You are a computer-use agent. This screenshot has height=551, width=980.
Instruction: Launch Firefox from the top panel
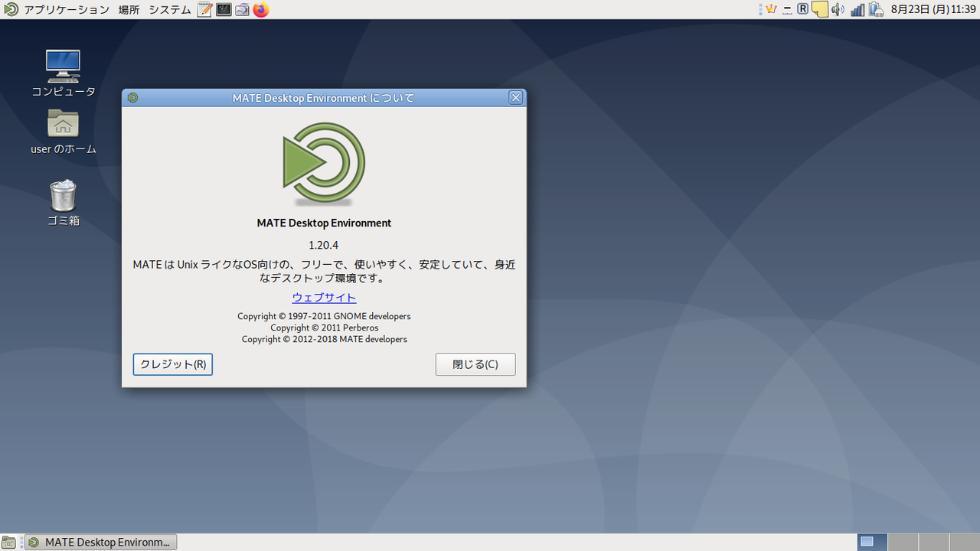pos(261,10)
